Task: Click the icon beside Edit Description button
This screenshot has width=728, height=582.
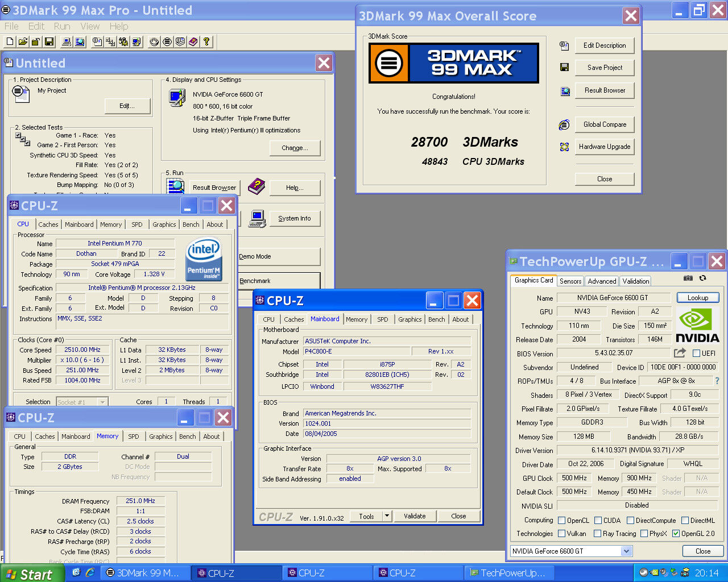Action: pos(564,45)
